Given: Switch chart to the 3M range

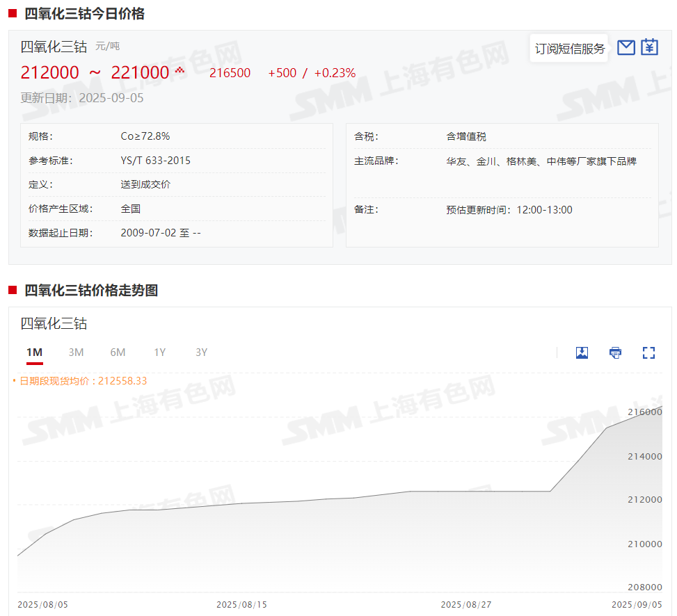Looking at the screenshot, I should pos(76,352).
